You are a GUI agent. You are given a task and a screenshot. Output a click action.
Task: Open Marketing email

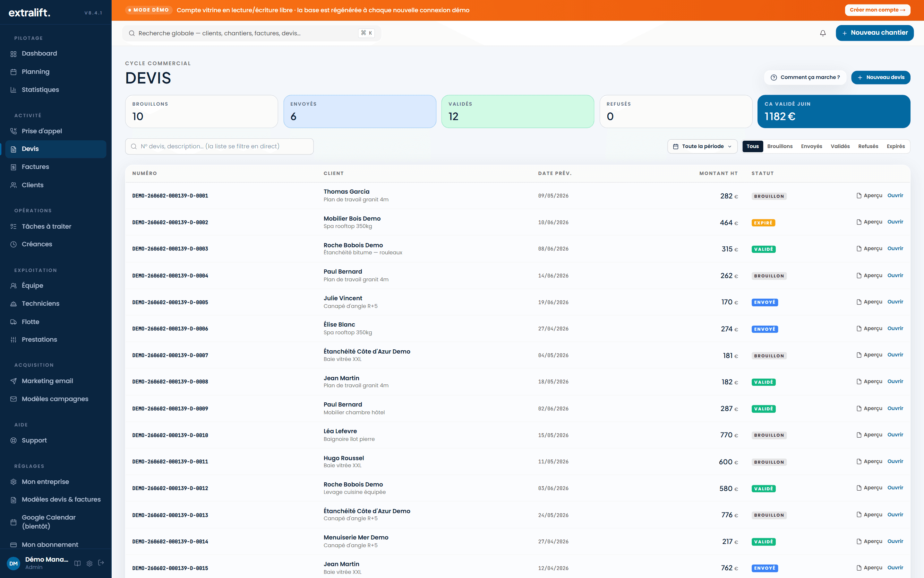coord(56,381)
